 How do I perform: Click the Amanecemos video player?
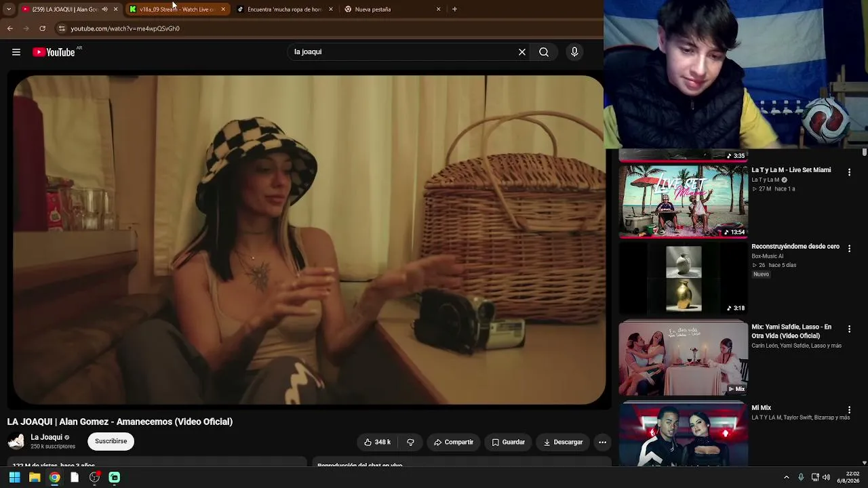pos(309,240)
